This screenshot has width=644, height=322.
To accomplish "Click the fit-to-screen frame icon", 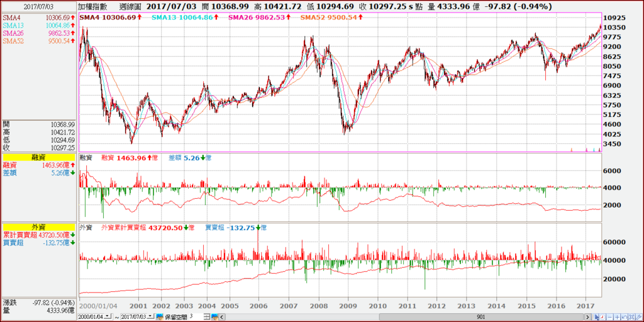I will pos(631,317).
